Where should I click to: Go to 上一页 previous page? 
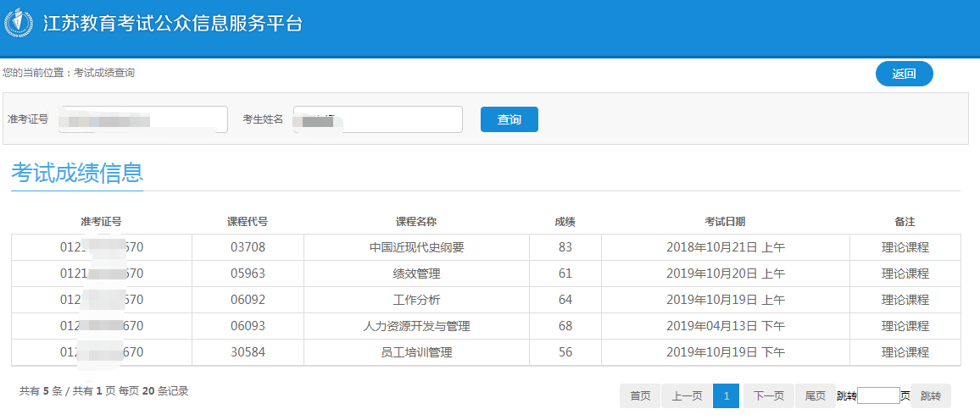pyautogui.click(x=687, y=395)
